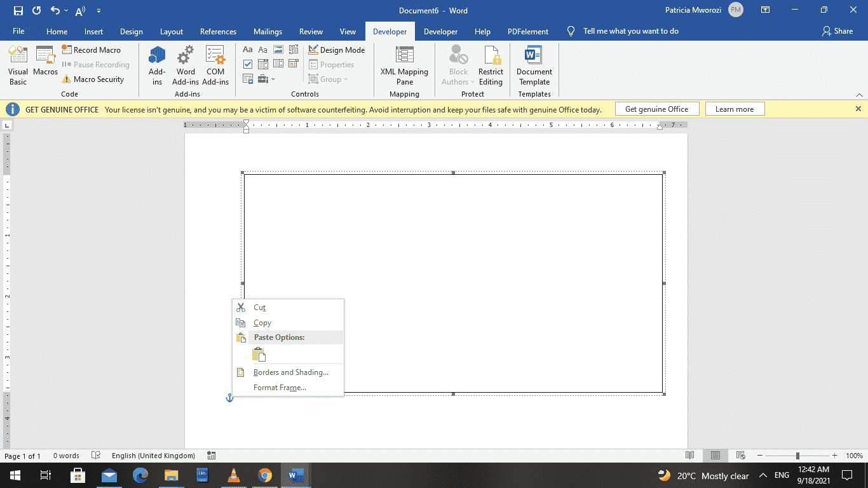Adjust the zoom slider handle

(x=797, y=456)
